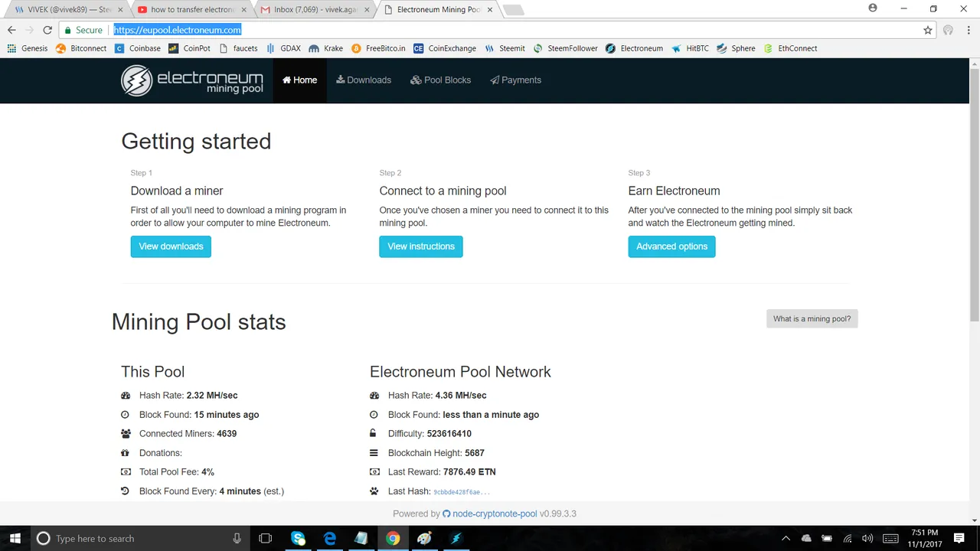Switch to the VIVEK (@vivek89) Steemit tab
This screenshot has height=551, width=980.
[67, 10]
